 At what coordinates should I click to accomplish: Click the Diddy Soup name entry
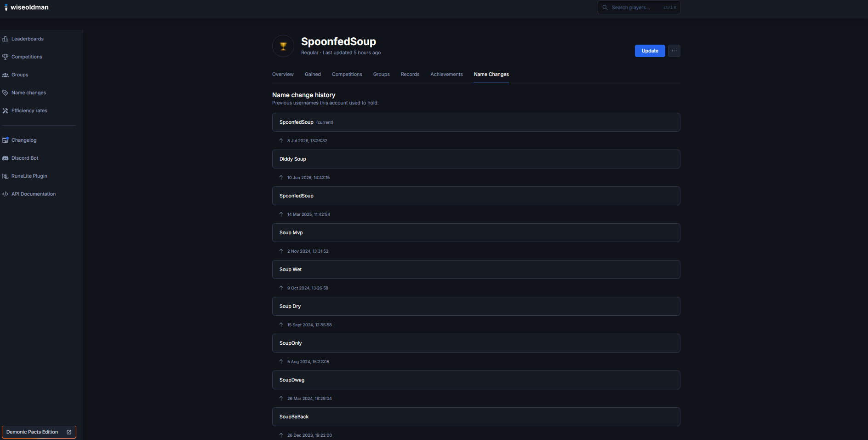pyautogui.click(x=476, y=159)
